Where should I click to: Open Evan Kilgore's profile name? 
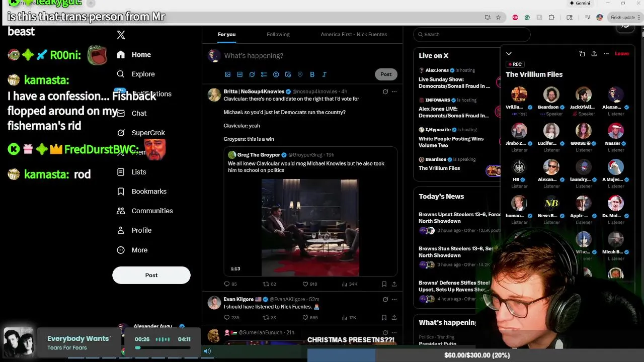(x=238, y=299)
